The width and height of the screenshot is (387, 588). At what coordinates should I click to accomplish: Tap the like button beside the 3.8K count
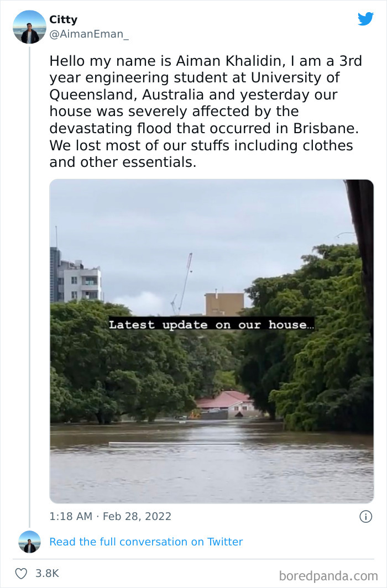coord(20,574)
